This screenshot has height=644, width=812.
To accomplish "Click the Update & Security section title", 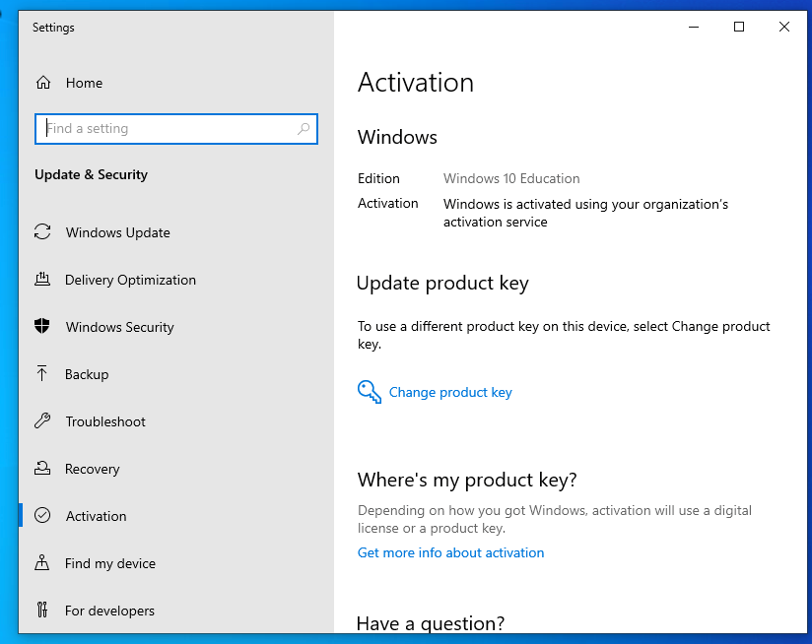I will click(91, 174).
